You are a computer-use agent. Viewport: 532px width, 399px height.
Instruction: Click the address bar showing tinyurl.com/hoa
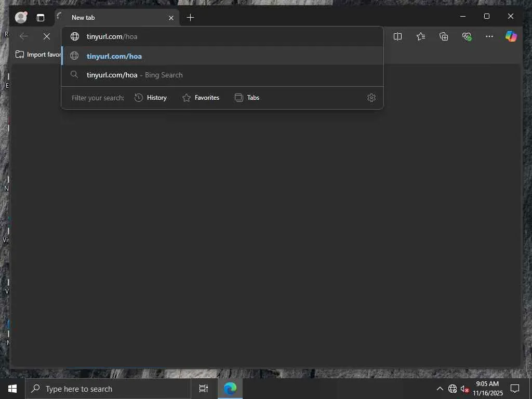(222, 36)
